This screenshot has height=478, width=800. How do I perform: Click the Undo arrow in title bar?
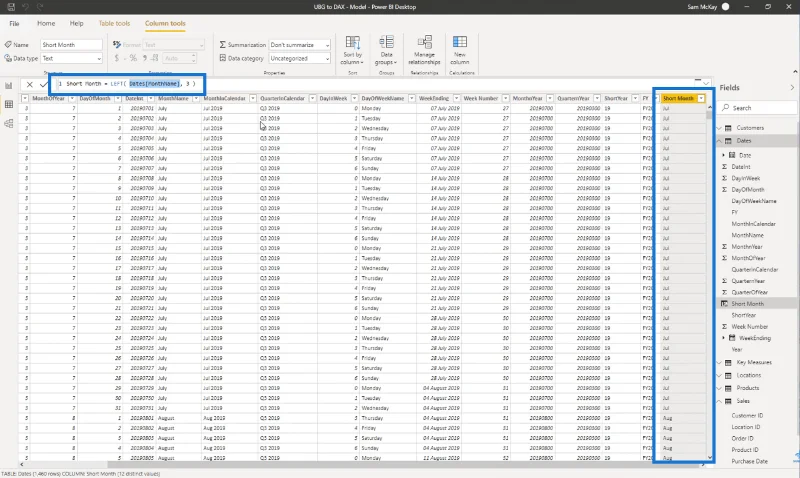point(26,7)
